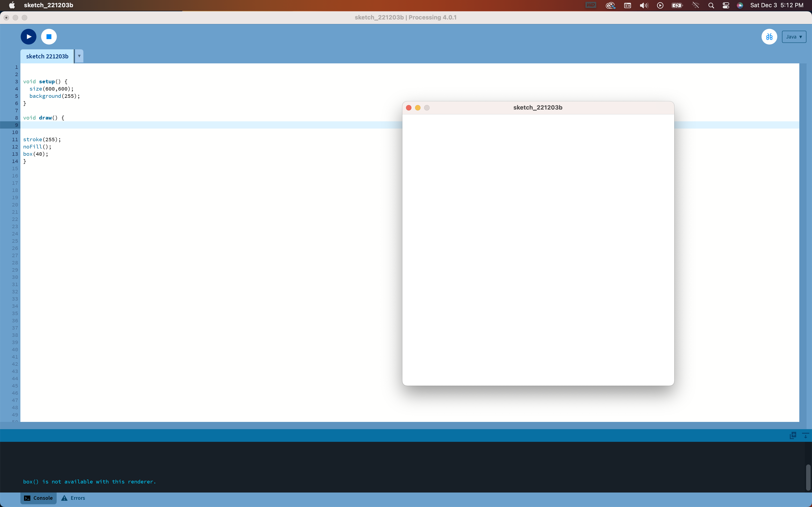Activate Siri from the menu bar
The width and height of the screenshot is (812, 507).
coord(740,5)
